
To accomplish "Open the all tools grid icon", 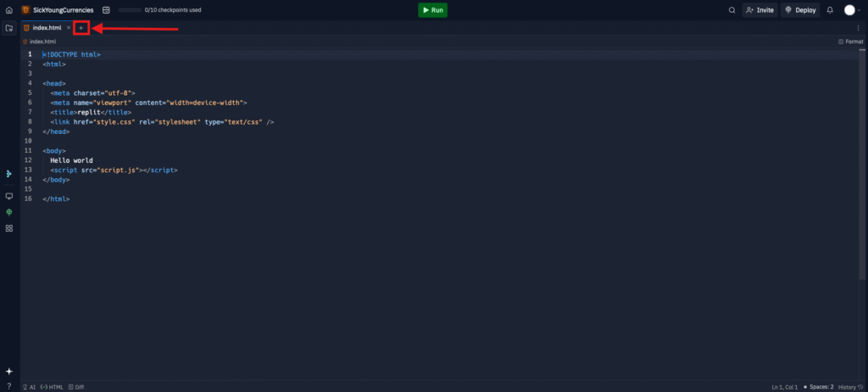I will pyautogui.click(x=8, y=228).
